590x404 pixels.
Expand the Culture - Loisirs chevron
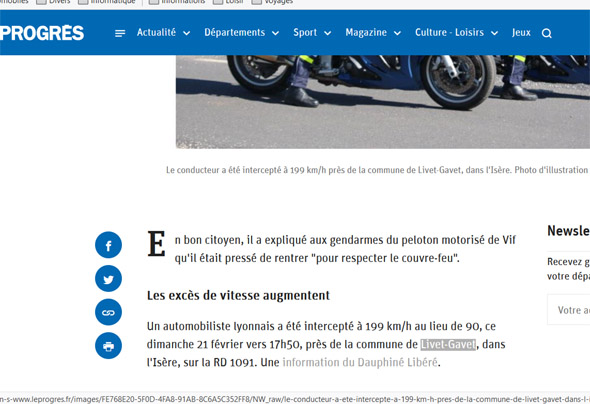495,33
